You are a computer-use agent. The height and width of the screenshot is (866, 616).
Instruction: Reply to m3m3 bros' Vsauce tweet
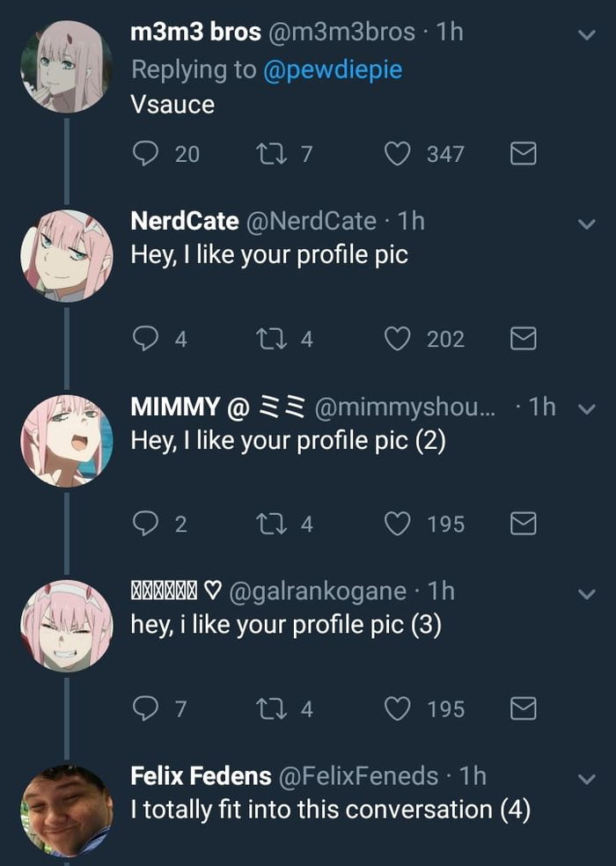click(144, 154)
